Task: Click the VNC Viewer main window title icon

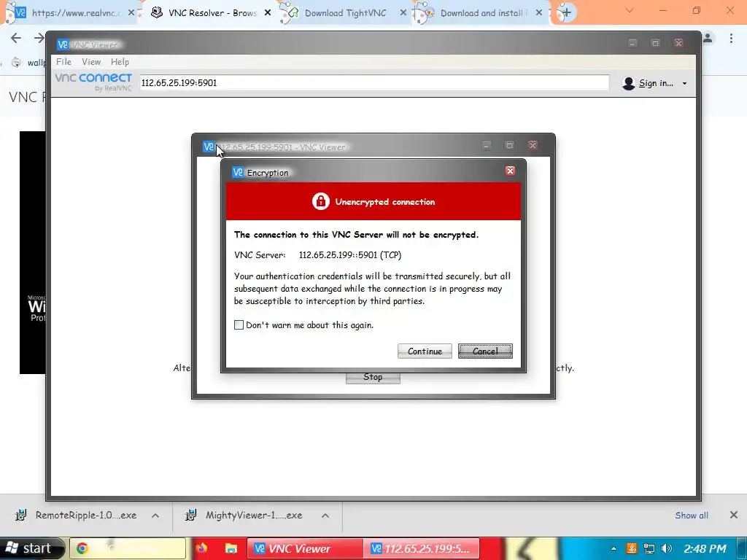Action: click(63, 44)
